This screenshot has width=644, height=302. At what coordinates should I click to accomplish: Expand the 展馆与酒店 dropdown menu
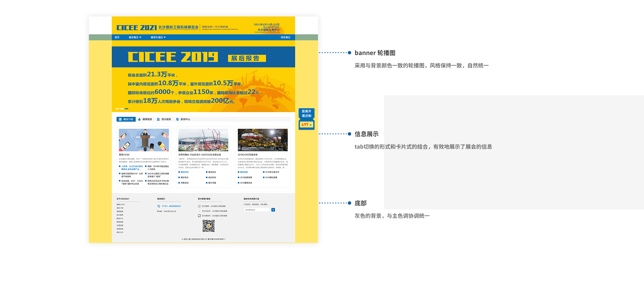tap(158, 37)
